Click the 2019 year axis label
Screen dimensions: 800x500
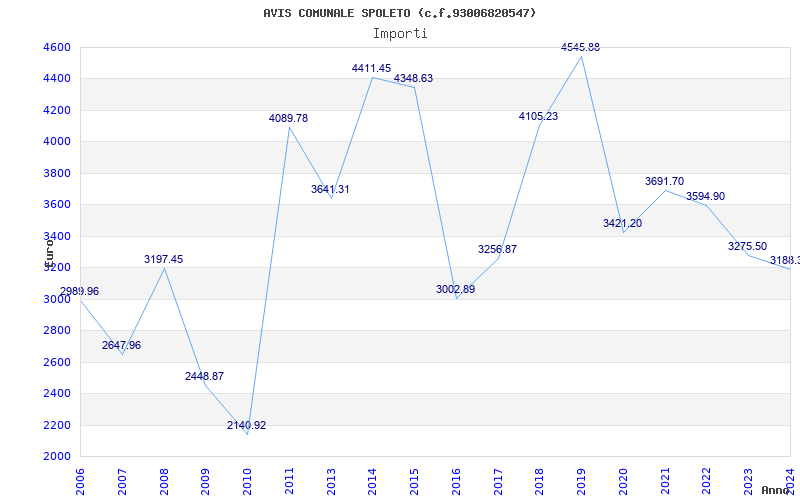(581, 482)
